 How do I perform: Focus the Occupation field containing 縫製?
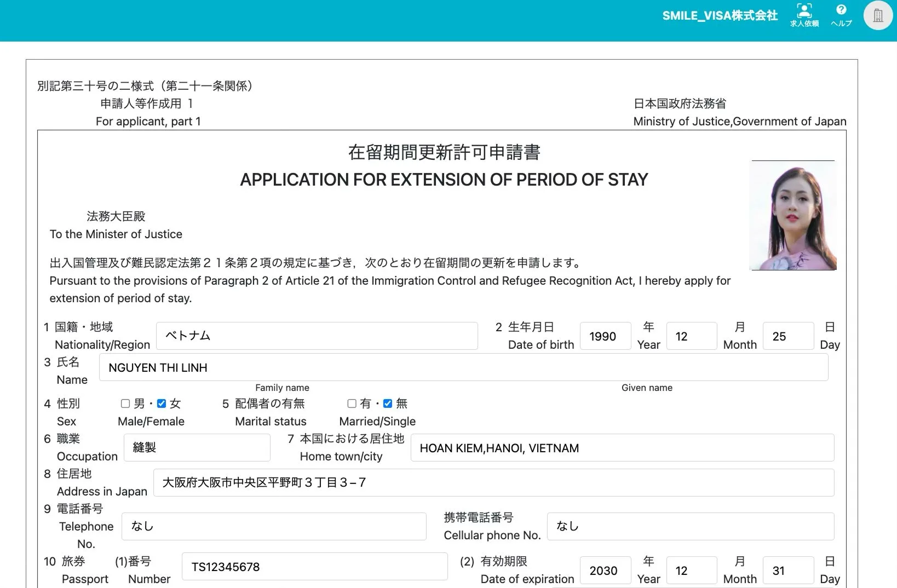tap(197, 447)
